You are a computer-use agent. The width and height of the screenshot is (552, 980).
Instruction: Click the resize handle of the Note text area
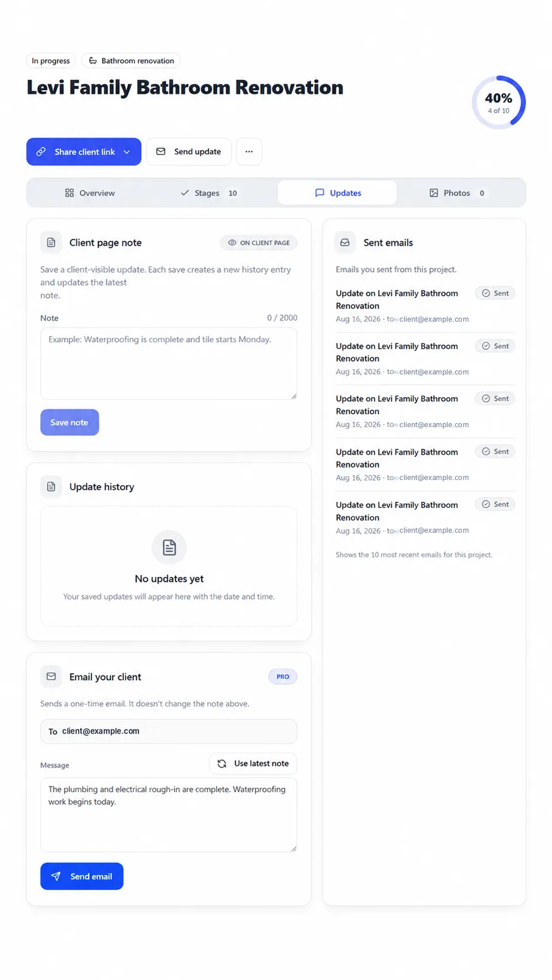click(294, 396)
